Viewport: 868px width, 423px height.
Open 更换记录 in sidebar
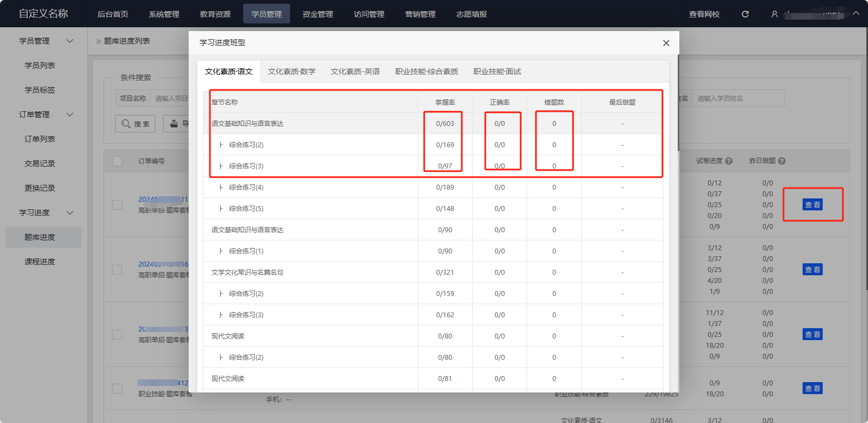[40, 188]
